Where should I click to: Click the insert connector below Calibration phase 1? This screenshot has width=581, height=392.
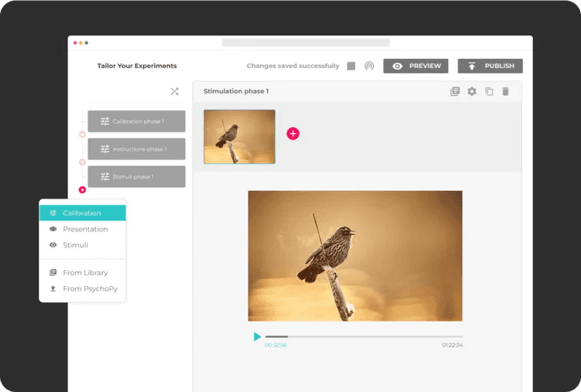tap(83, 135)
